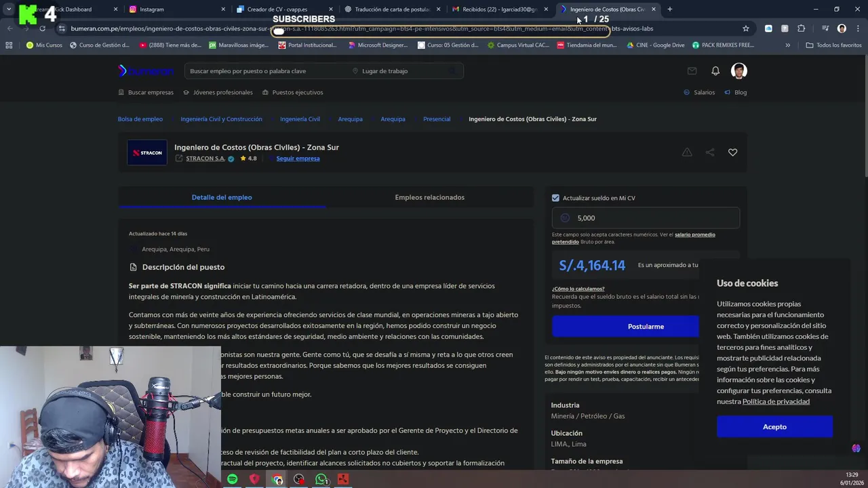The height and width of the screenshot is (488, 868).
Task: Click the salary field showing 5,000
Action: [x=646, y=218]
